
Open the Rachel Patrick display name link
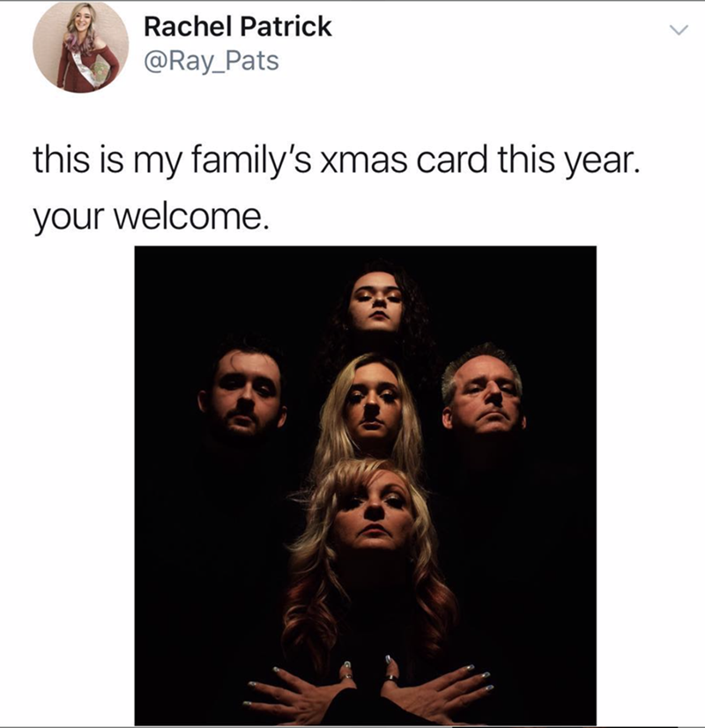pos(238,26)
